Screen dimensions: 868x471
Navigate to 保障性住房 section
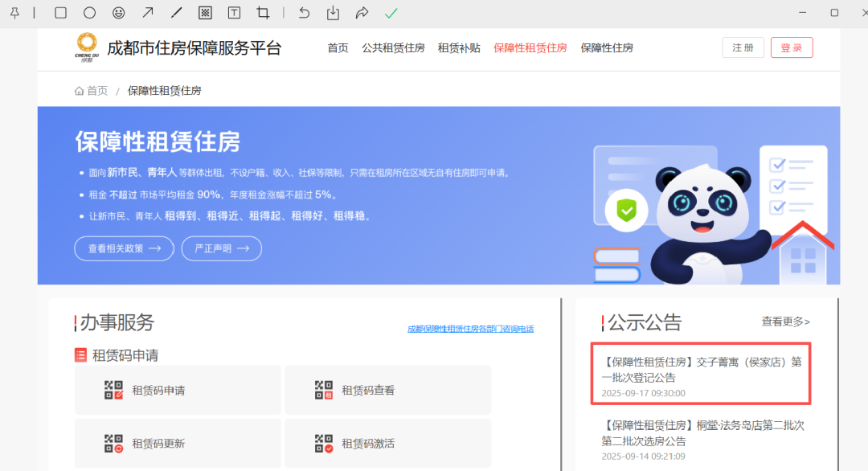(x=607, y=47)
